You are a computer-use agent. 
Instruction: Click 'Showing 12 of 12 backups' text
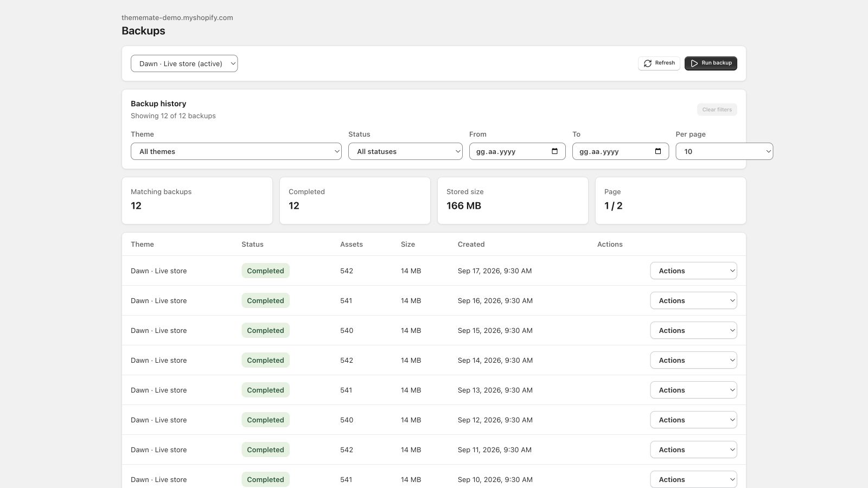coord(173,115)
